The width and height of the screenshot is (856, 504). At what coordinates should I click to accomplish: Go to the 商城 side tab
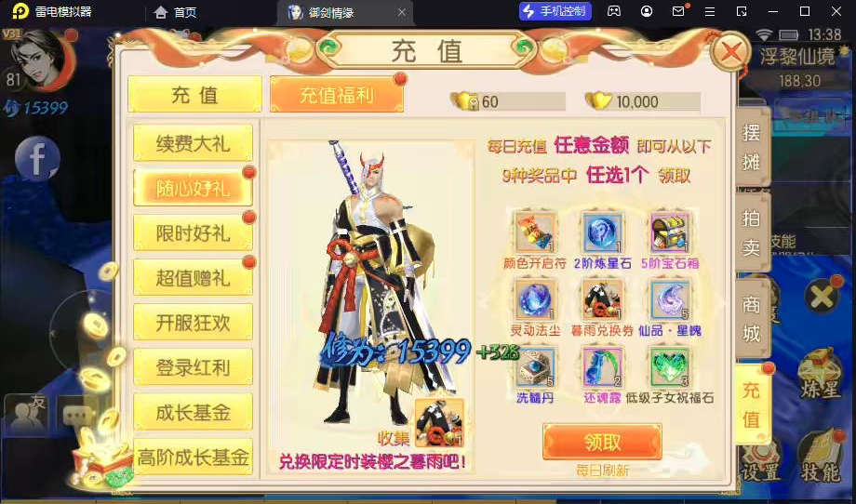tap(752, 319)
